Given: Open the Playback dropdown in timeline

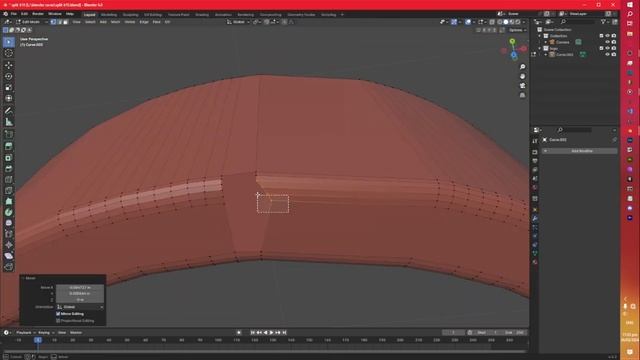Looking at the screenshot, I should pyautogui.click(x=25, y=333).
